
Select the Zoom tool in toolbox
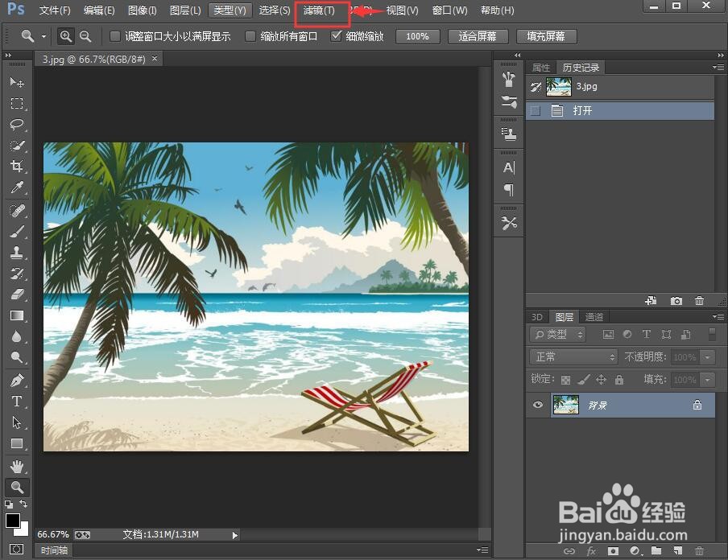pos(17,487)
